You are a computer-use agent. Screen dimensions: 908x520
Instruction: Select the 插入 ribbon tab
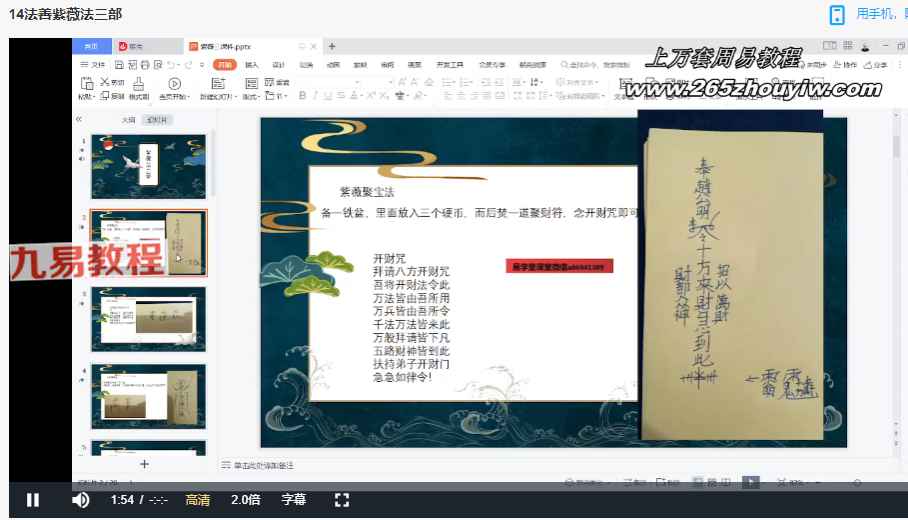click(251, 65)
